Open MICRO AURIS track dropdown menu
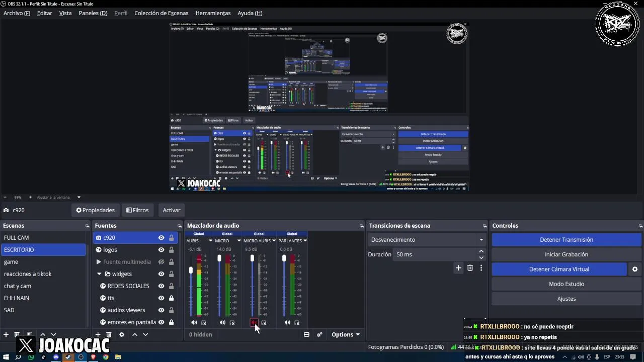The image size is (644, 362). pyautogui.click(x=274, y=241)
